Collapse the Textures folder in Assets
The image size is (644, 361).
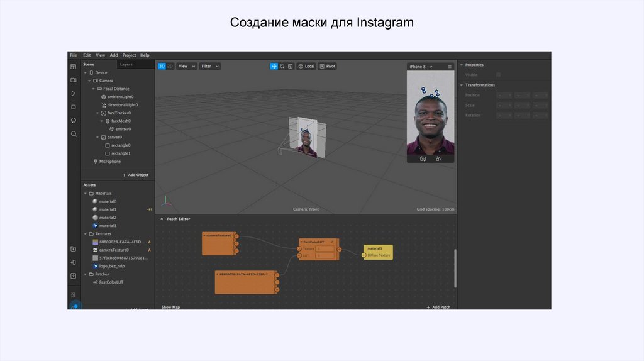coord(86,233)
